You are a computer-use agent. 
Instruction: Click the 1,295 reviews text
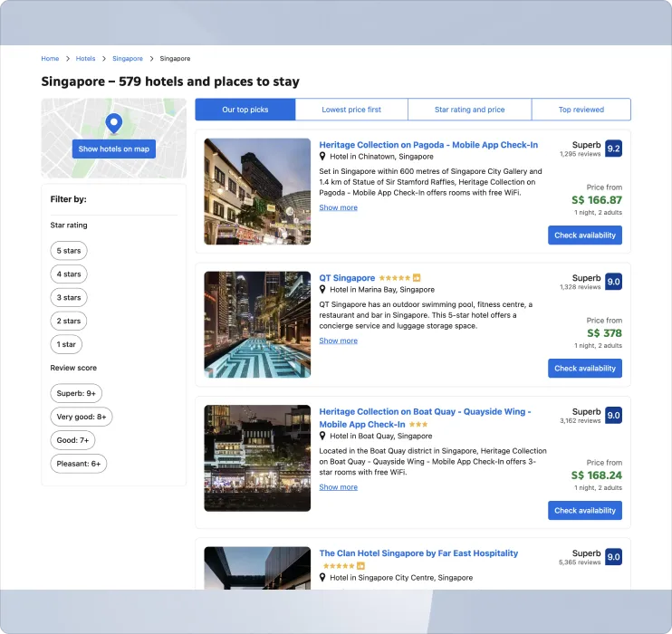tap(580, 154)
